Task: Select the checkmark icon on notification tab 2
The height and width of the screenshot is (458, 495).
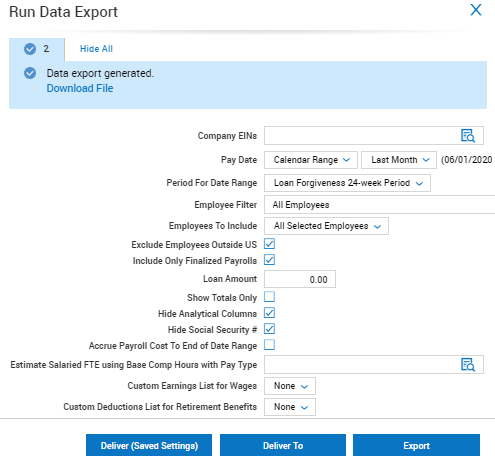Action: click(x=30, y=49)
